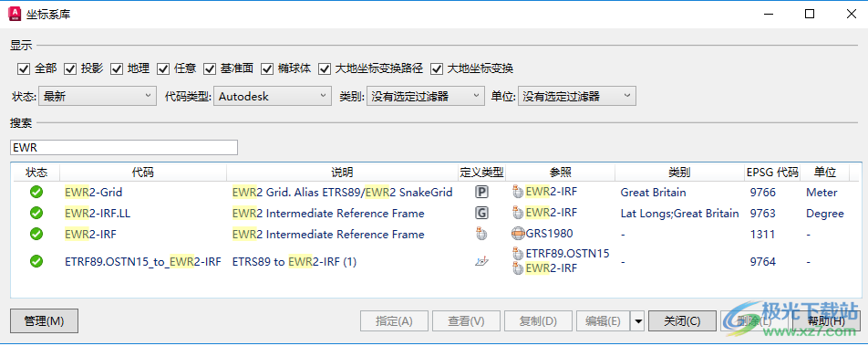Click the 'Lat Longs;Great Britain' category cell
868x346 pixels.
pyautogui.click(x=680, y=214)
